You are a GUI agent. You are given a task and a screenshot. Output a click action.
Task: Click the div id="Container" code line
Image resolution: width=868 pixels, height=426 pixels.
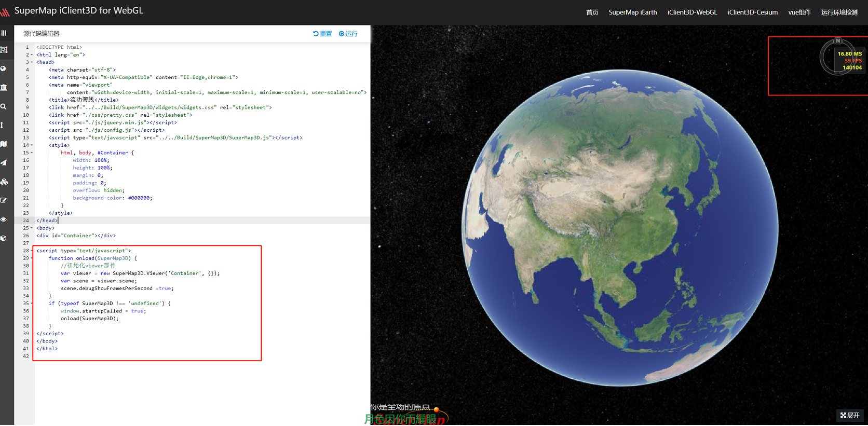click(76, 236)
